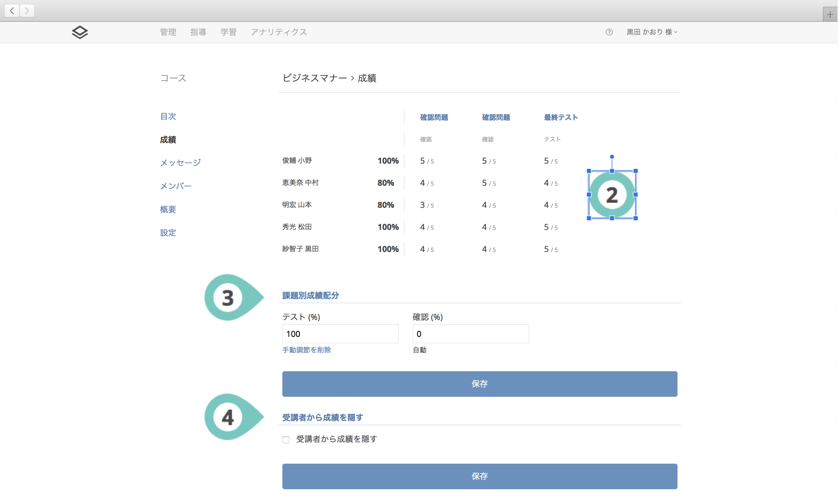Image resolution: width=838 pixels, height=504 pixels.
Task: Click the テスト (%) input field
Action: tap(340, 334)
